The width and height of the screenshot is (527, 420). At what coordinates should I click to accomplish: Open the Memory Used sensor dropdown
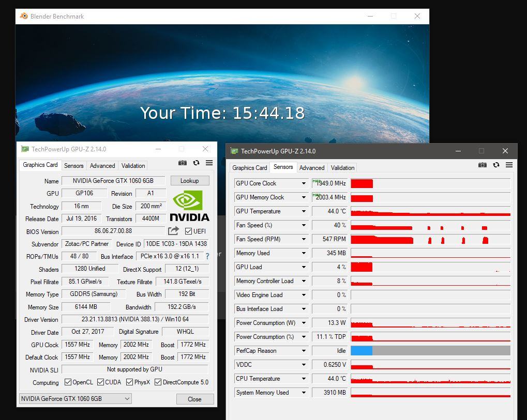pyautogui.click(x=304, y=253)
